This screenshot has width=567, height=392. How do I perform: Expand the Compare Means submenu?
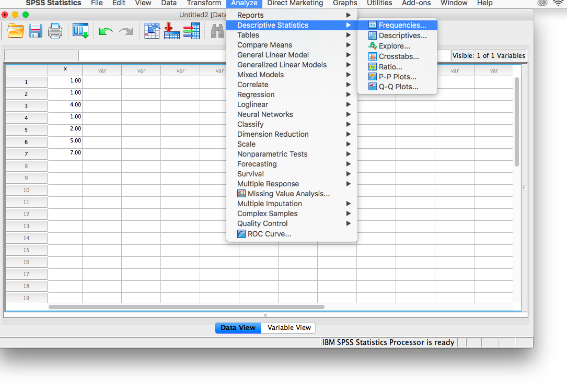coord(264,45)
